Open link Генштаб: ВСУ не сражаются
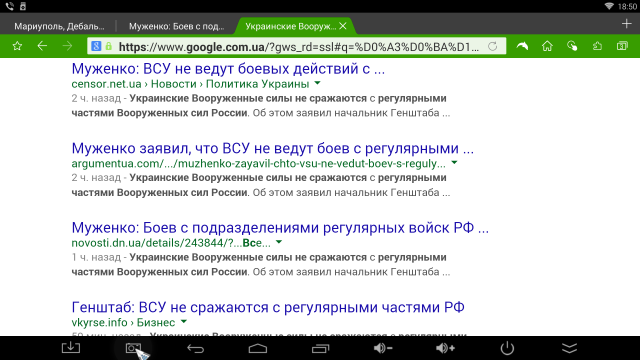Screen dimensions: 640x360 [x=268, y=307]
